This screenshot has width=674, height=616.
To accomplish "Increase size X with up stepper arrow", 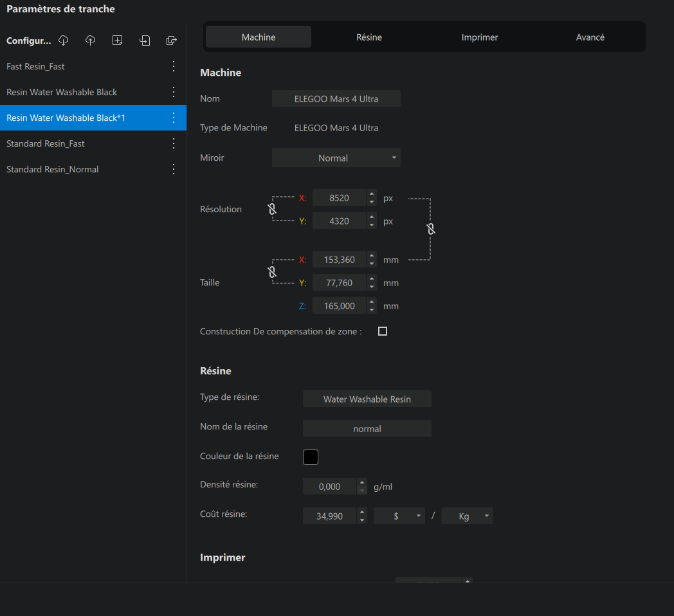I will pos(372,256).
